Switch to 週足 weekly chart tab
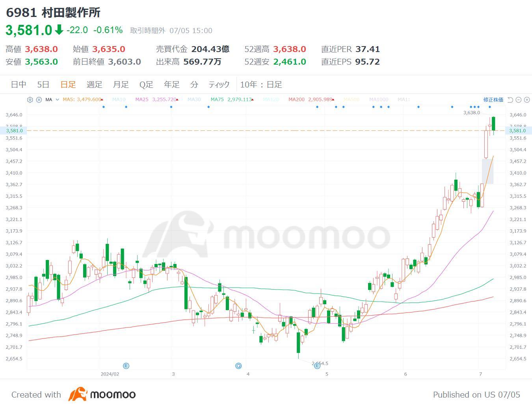The width and height of the screenshot is (532, 409). click(95, 84)
